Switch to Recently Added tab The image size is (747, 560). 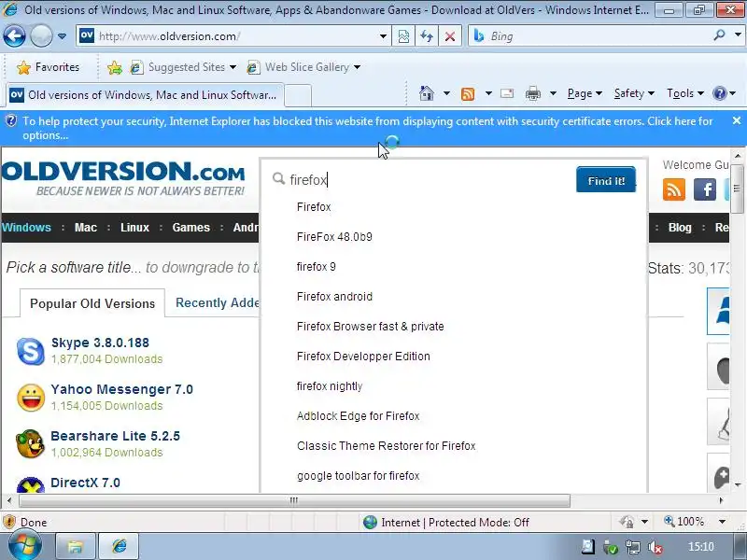pyautogui.click(x=217, y=302)
